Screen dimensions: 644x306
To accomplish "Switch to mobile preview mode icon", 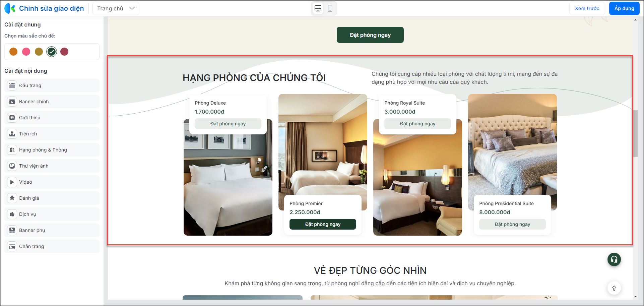I will point(330,8).
